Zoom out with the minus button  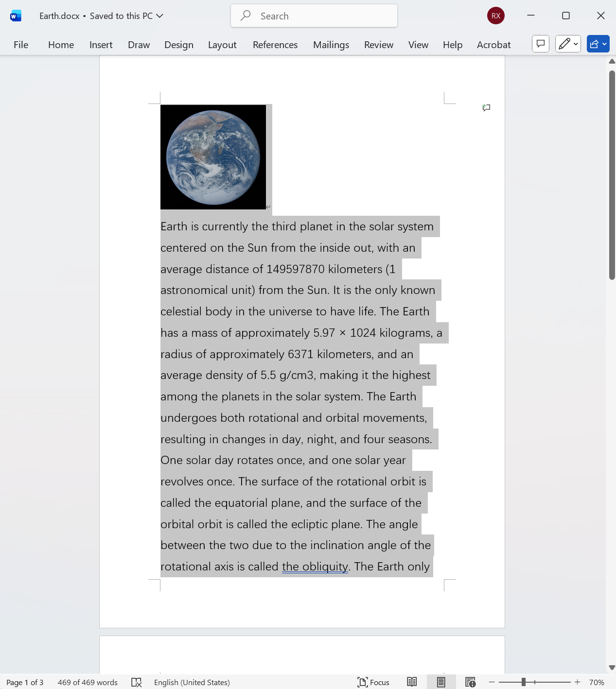click(x=491, y=682)
